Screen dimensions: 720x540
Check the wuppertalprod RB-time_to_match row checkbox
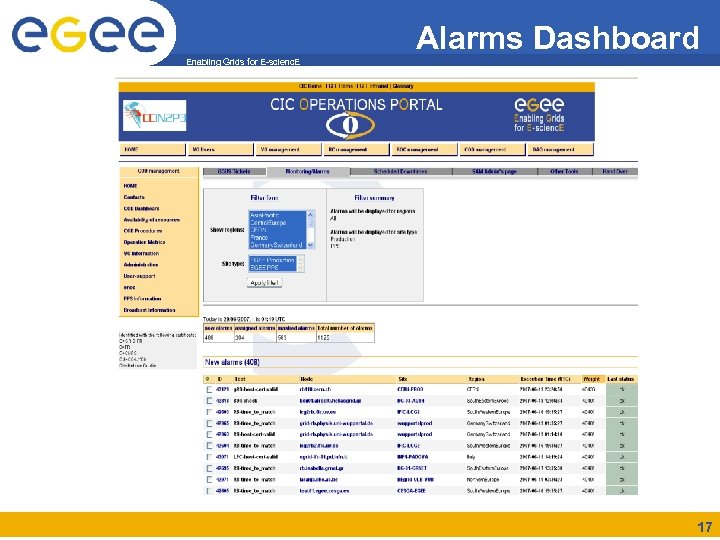(x=209, y=423)
